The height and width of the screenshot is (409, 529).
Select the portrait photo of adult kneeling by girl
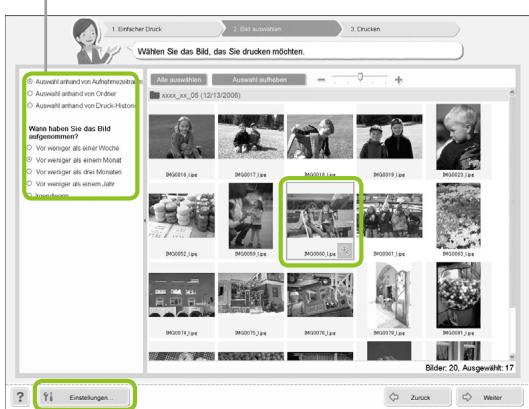pyautogui.click(x=251, y=216)
